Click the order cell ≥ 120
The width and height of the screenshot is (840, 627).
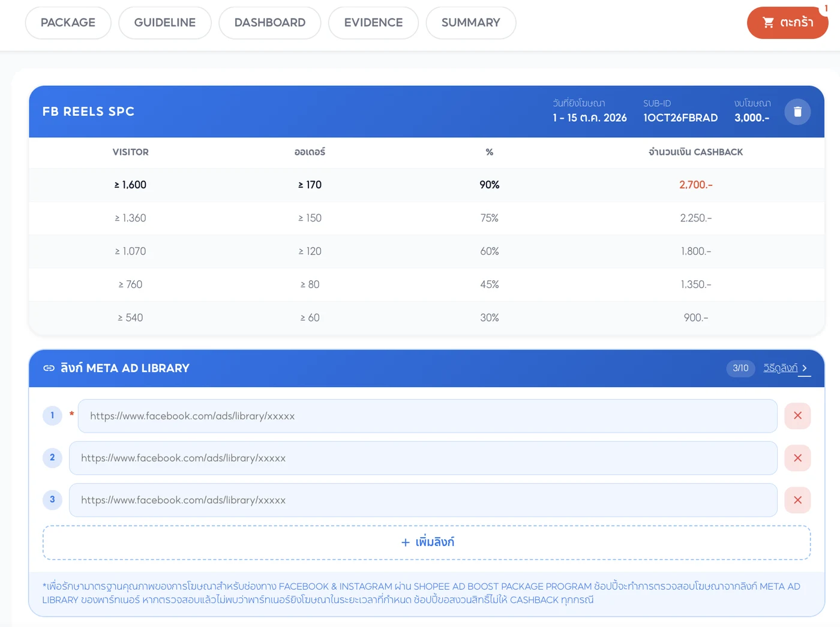(310, 251)
